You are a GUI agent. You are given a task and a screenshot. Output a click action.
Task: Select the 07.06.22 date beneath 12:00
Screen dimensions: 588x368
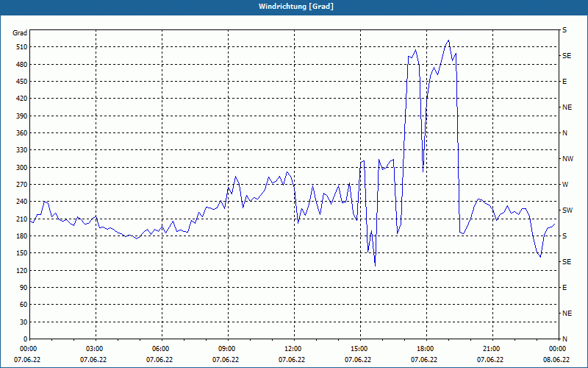[x=292, y=360]
